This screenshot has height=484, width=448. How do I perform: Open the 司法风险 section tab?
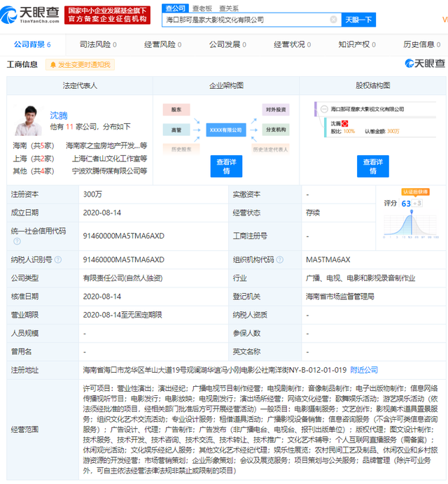pyautogui.click(x=98, y=45)
